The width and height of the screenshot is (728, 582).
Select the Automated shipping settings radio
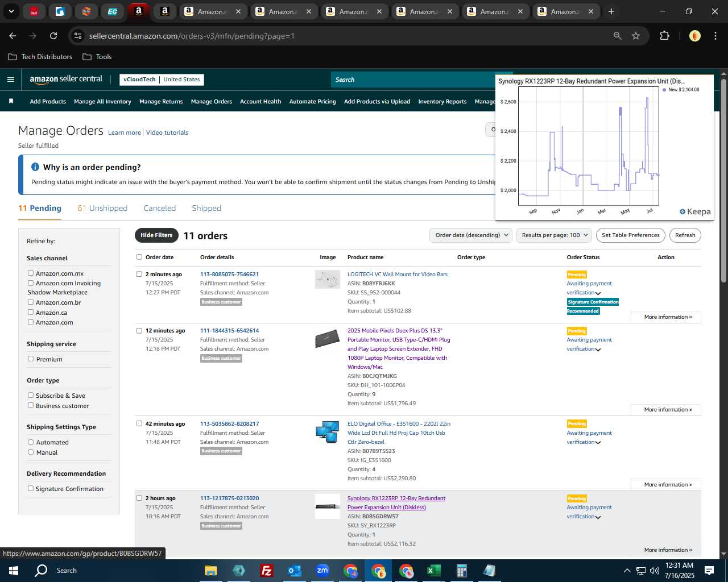point(31,442)
